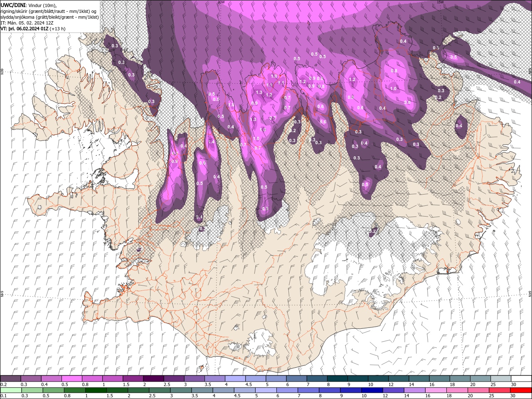Pick the light gray top-row swatch starting at 25

click(501, 379)
